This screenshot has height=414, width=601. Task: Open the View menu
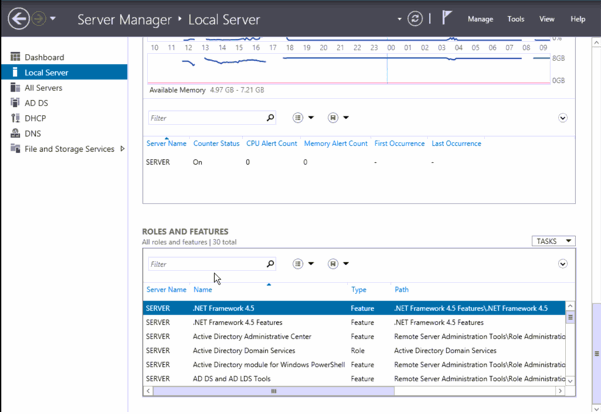547,19
